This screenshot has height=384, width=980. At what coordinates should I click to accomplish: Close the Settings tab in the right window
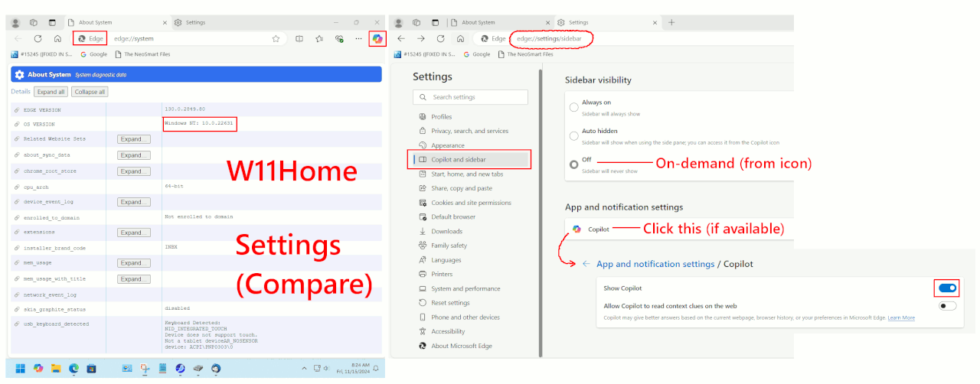653,23
